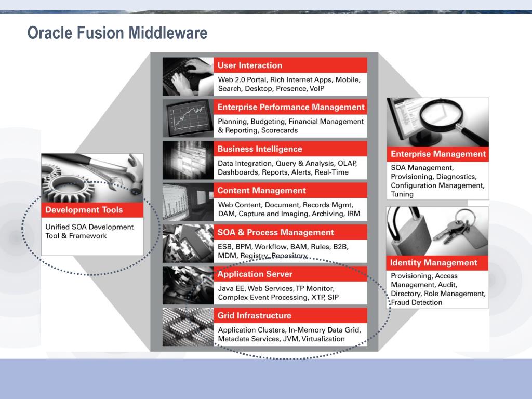
Task: Click the text 'Java EE, Web Services, TP Monitor,'
Action: click(276, 288)
